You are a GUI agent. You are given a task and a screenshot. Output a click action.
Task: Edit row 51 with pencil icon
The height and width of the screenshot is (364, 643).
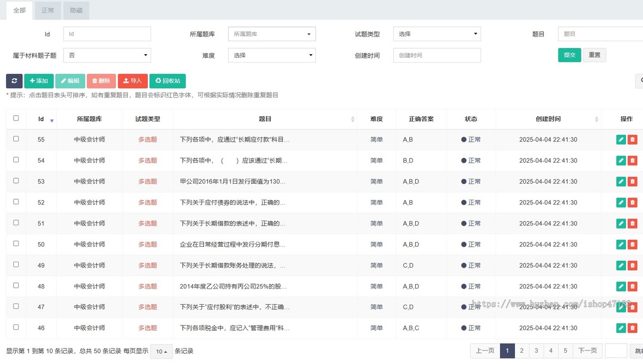click(621, 223)
